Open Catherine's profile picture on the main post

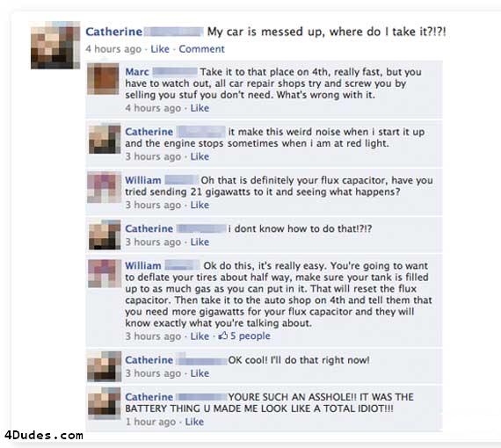55,45
